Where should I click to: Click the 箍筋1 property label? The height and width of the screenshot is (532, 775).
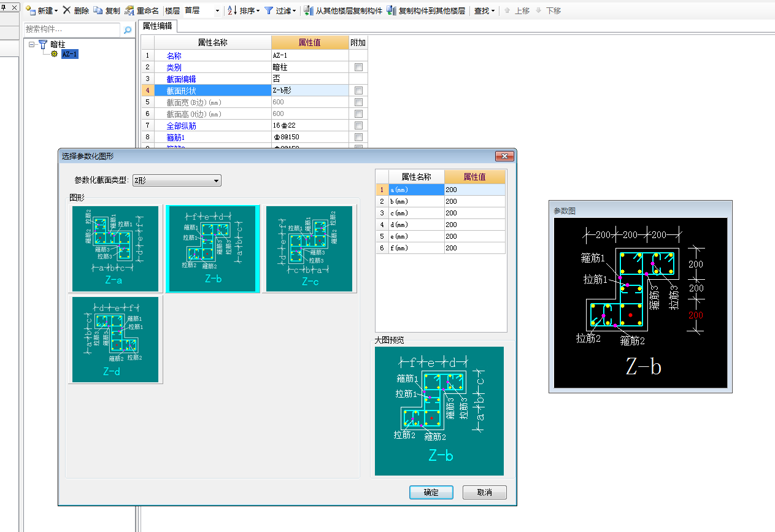coord(175,137)
